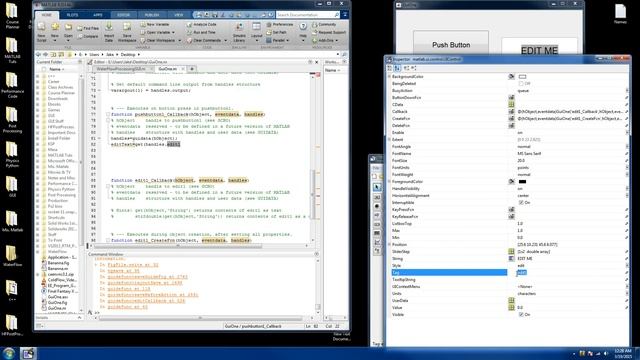Screen dimensions: 640x360
Task: Switch to the PUBLISH ribbon tab
Action: point(152,15)
